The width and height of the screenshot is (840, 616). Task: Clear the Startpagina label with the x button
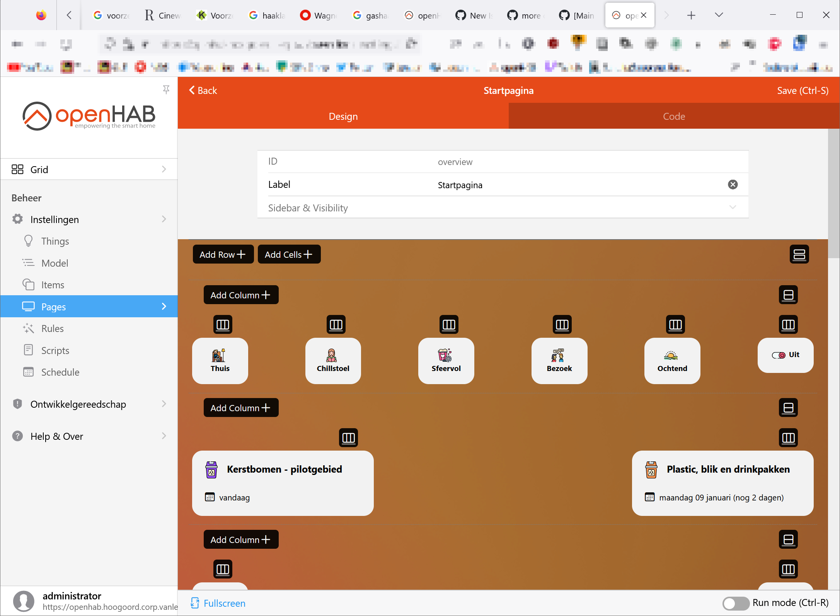(x=733, y=184)
